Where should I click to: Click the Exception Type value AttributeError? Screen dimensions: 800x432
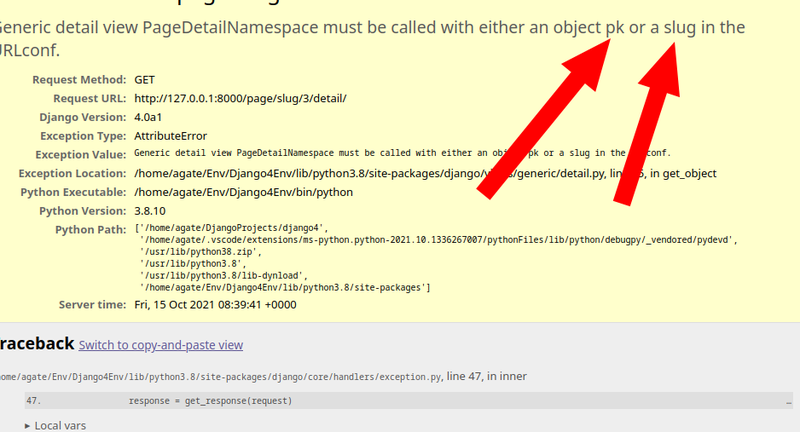pos(170,136)
